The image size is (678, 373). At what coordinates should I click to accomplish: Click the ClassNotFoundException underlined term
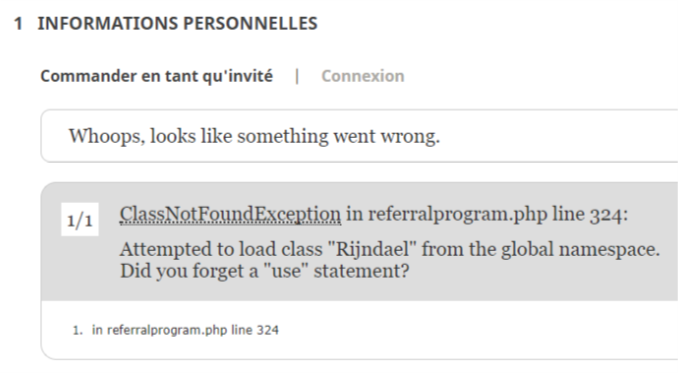(x=230, y=214)
